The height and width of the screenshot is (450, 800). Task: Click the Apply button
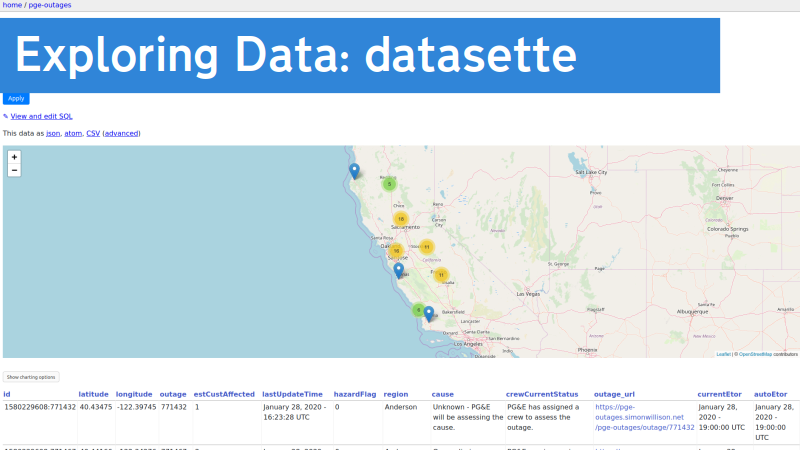click(16, 98)
